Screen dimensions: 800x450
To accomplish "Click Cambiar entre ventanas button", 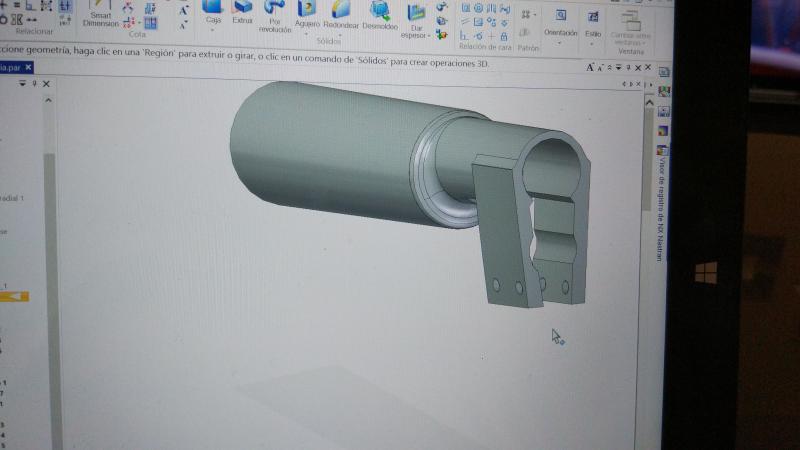I will click(x=630, y=30).
